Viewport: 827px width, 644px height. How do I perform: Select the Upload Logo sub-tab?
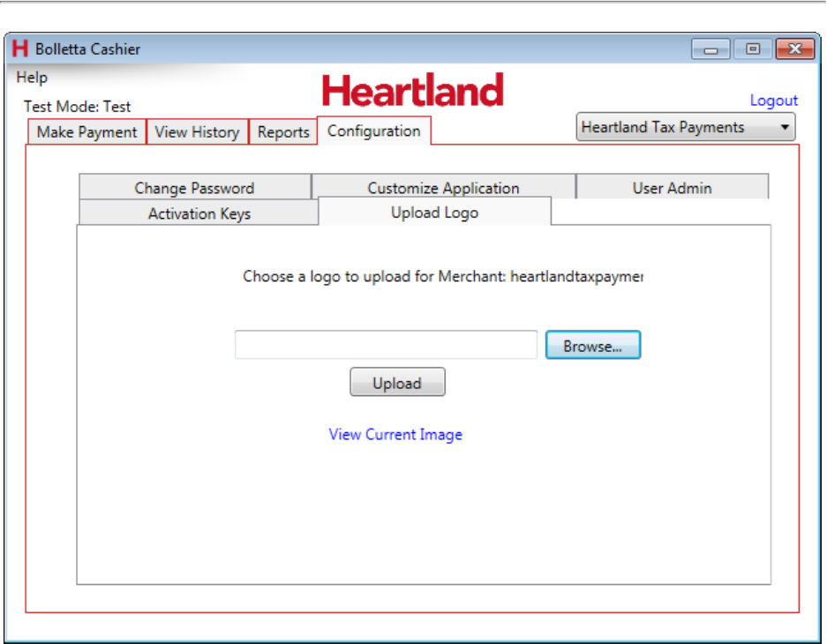(434, 212)
